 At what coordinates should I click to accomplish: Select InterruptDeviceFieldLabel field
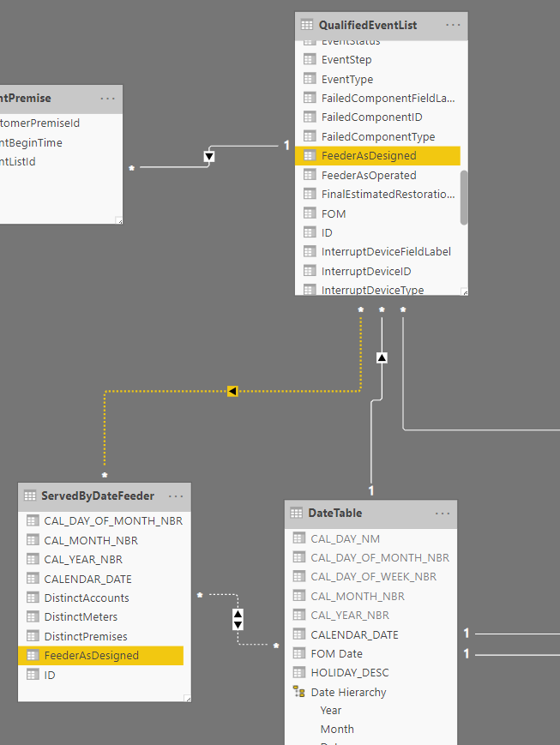tap(386, 252)
